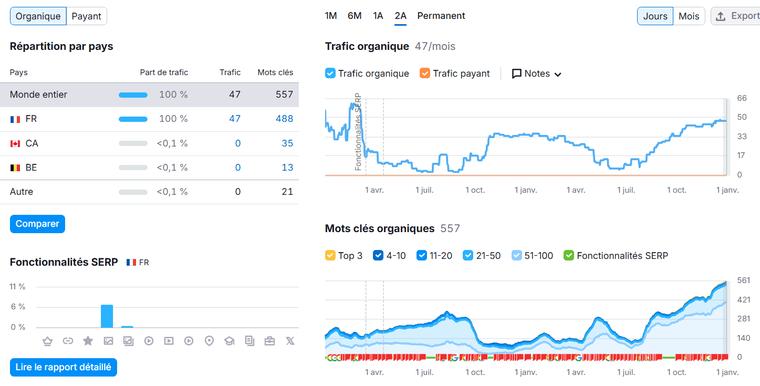Viewport: 760px width, 386px height.
Task: Toggle the 21-50 positions checkbox
Action: [x=468, y=256]
